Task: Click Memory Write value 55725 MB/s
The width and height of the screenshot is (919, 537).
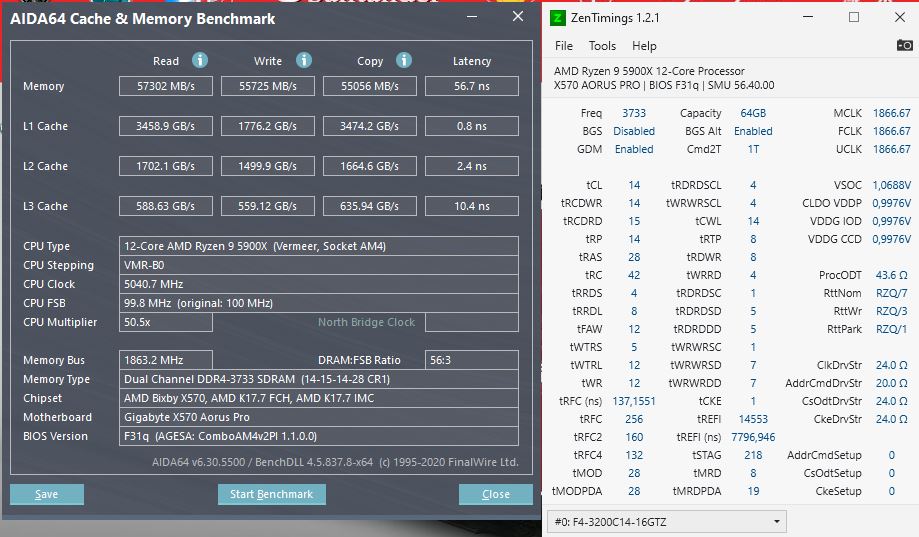Action: point(268,86)
